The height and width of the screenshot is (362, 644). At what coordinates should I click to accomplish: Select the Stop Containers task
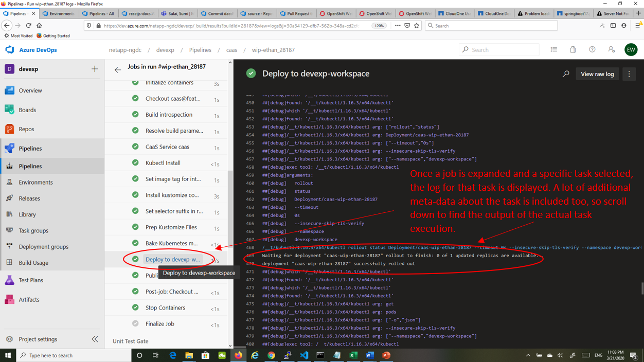click(x=165, y=307)
